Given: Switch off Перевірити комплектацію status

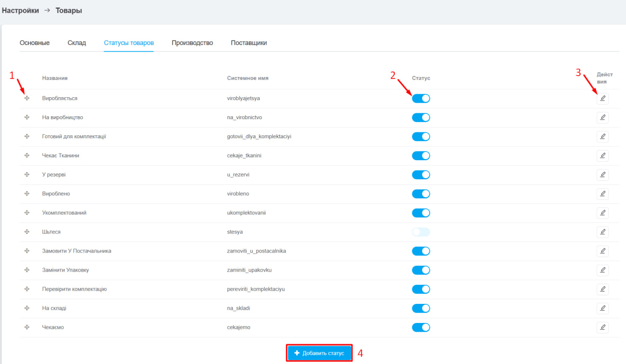Looking at the screenshot, I should tap(421, 289).
